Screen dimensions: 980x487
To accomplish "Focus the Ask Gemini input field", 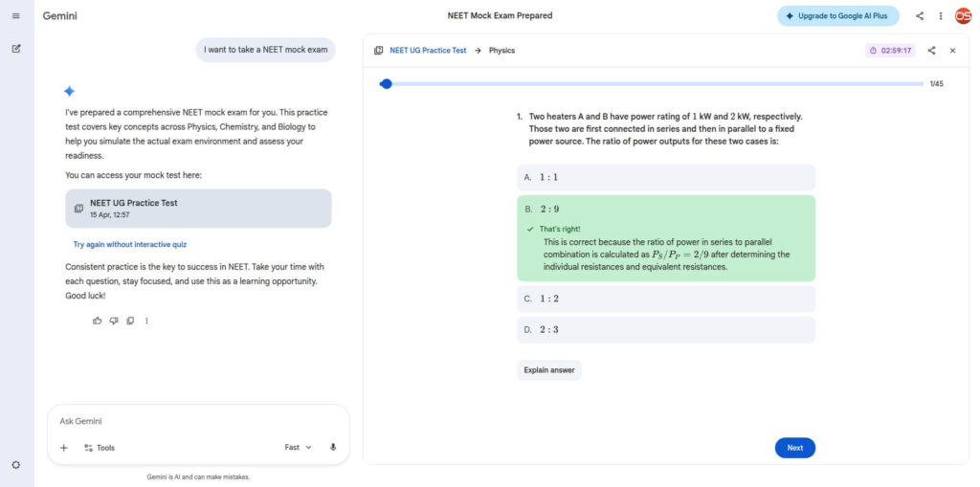I will pos(198,421).
